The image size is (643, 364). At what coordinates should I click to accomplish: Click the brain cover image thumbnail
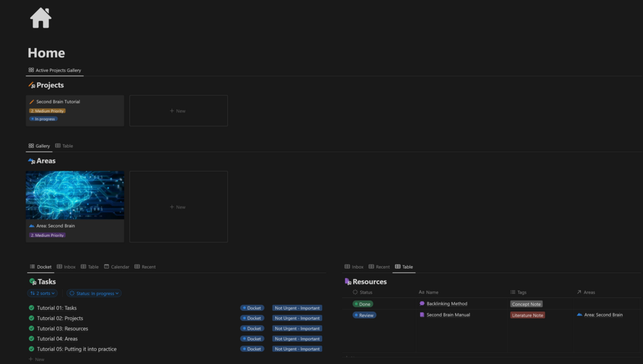(75, 195)
